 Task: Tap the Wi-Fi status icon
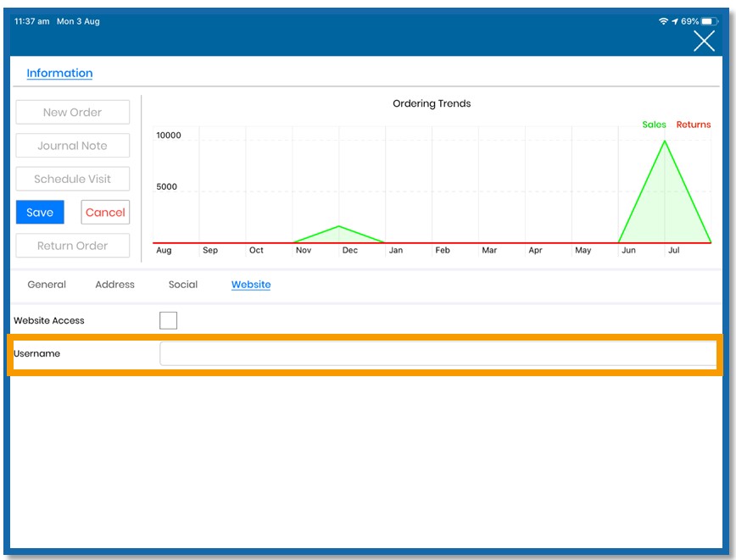click(x=663, y=21)
